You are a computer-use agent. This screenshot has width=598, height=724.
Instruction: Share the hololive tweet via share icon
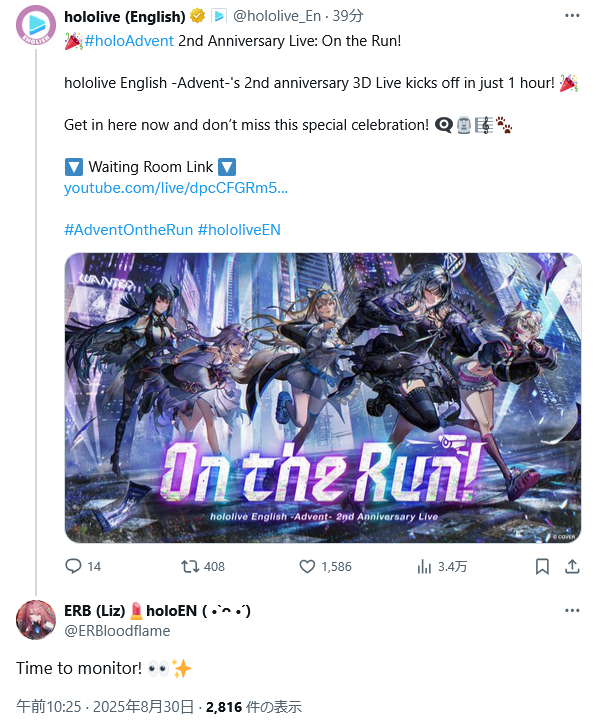pyautogui.click(x=572, y=566)
